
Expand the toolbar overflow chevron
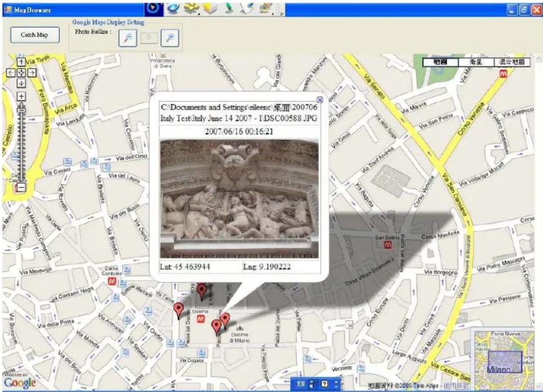pyautogui.click(x=281, y=14)
